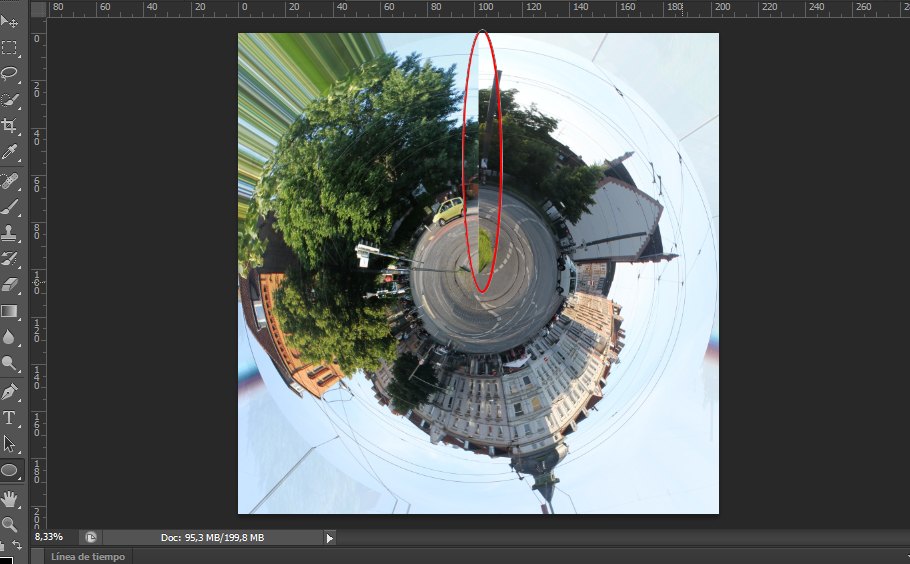Select the Eraser tool

[9, 285]
